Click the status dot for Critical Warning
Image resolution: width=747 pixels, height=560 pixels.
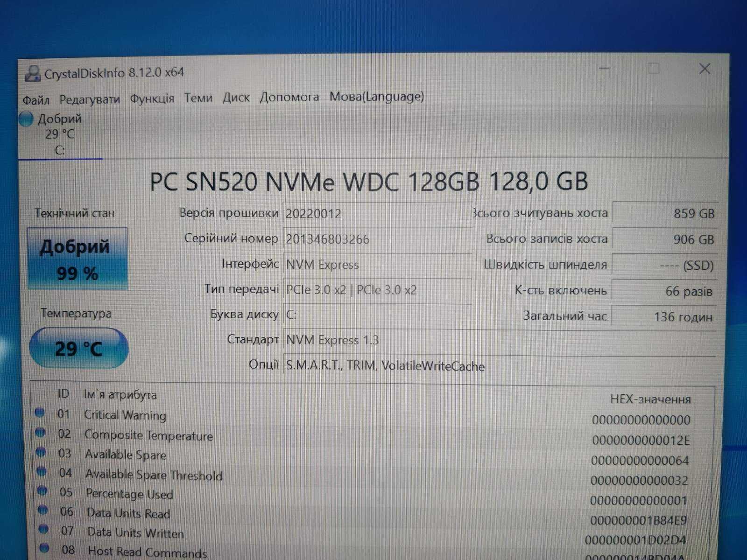pyautogui.click(x=40, y=412)
